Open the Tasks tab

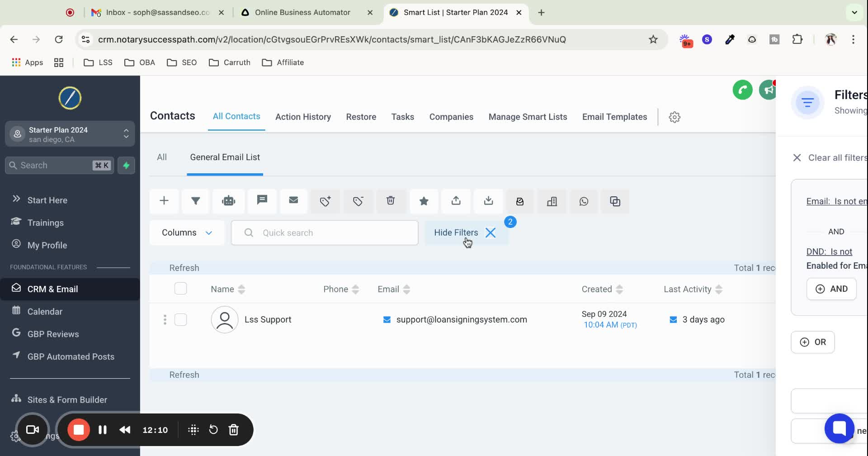(x=403, y=117)
